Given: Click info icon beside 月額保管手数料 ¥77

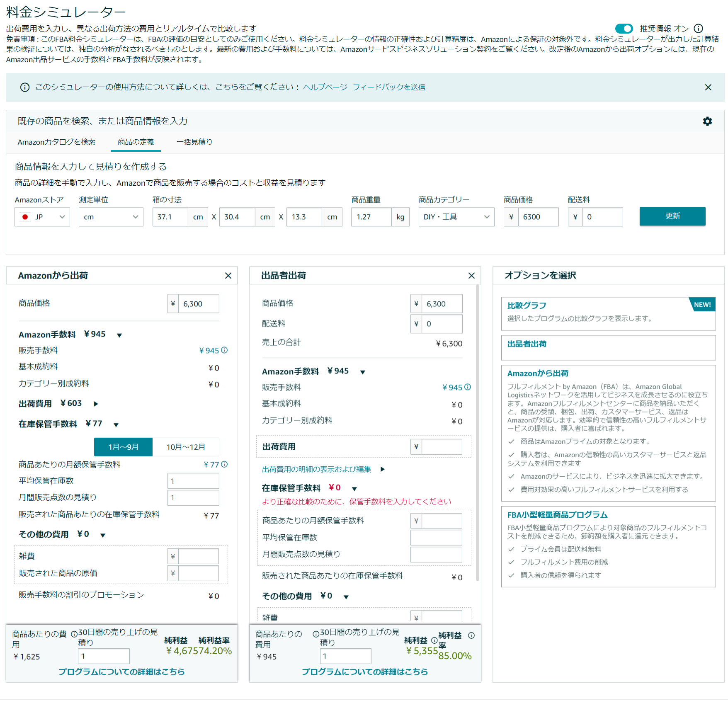Looking at the screenshot, I should [x=224, y=464].
